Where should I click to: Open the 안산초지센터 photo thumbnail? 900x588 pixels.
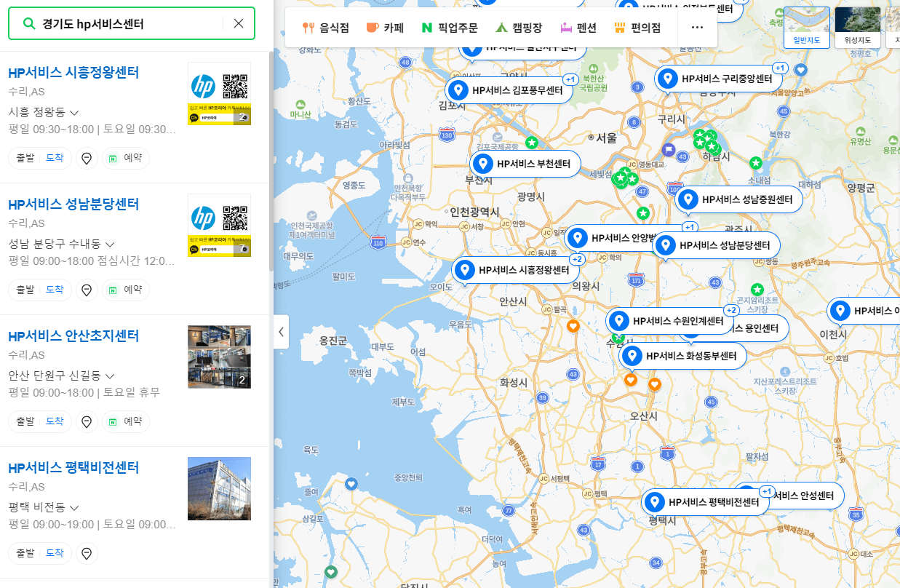click(219, 357)
